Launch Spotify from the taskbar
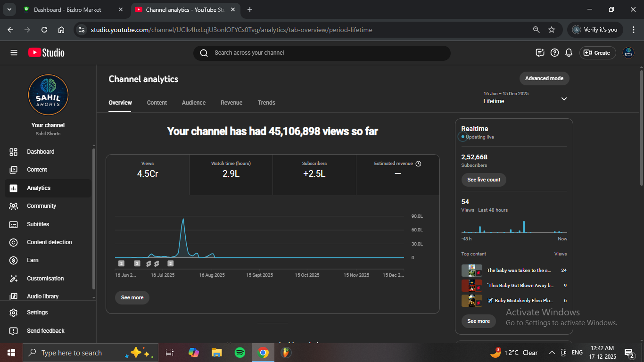Image resolution: width=644 pixels, height=362 pixels. pyautogui.click(x=240, y=353)
